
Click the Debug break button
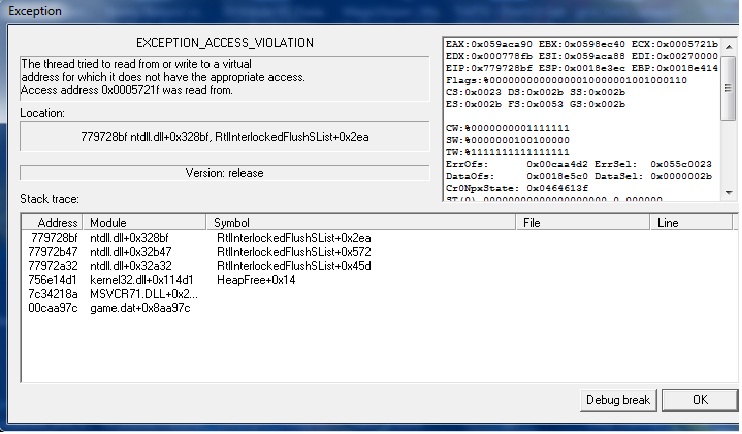coord(618,400)
